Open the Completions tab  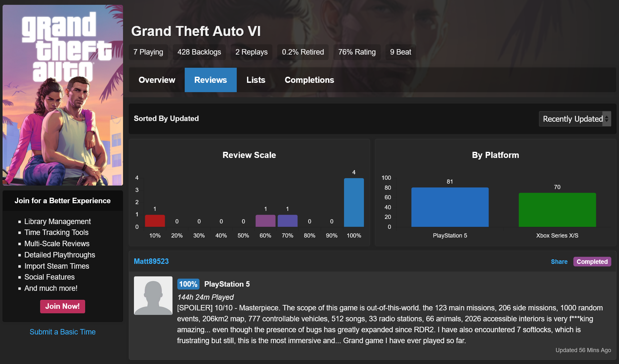click(309, 80)
